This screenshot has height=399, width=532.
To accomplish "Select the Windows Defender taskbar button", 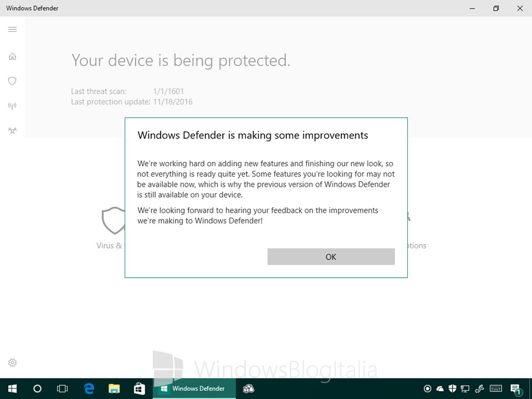I will (194, 388).
